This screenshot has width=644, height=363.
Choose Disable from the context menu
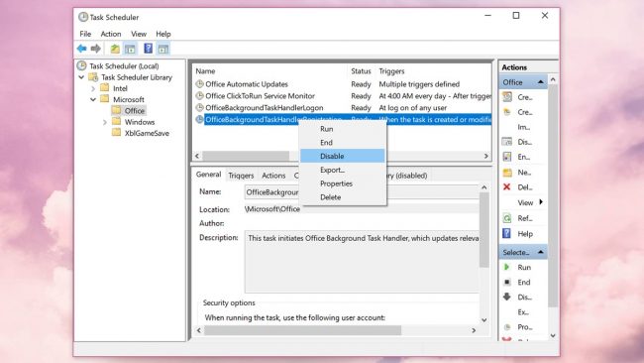343,156
